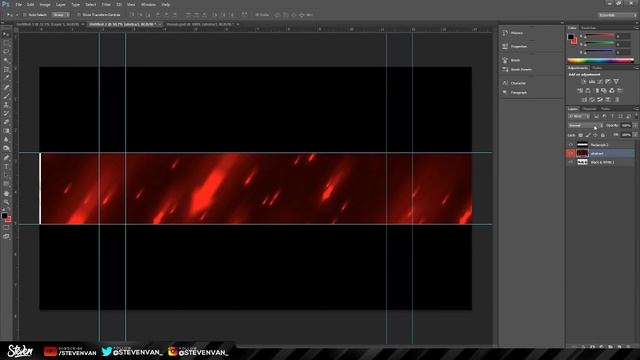640x360 pixels.
Task: Select the Pen tool
Action: (6, 158)
